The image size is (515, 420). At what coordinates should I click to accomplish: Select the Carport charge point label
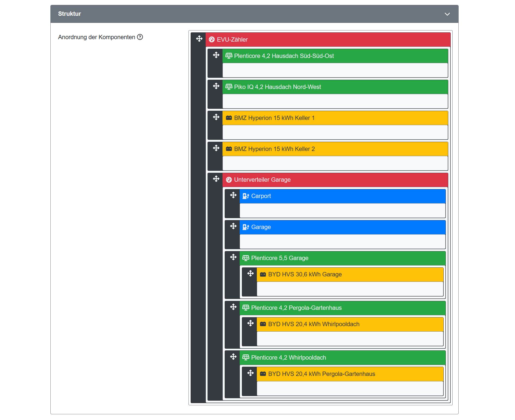click(x=261, y=196)
